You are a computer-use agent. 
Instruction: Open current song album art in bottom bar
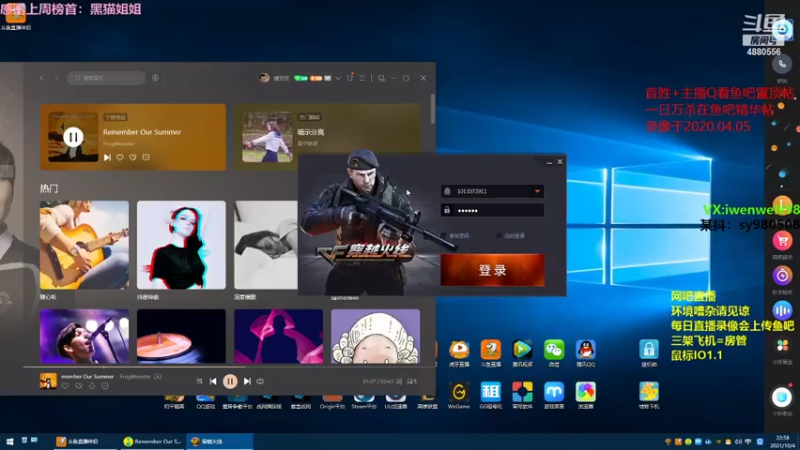tap(48, 381)
